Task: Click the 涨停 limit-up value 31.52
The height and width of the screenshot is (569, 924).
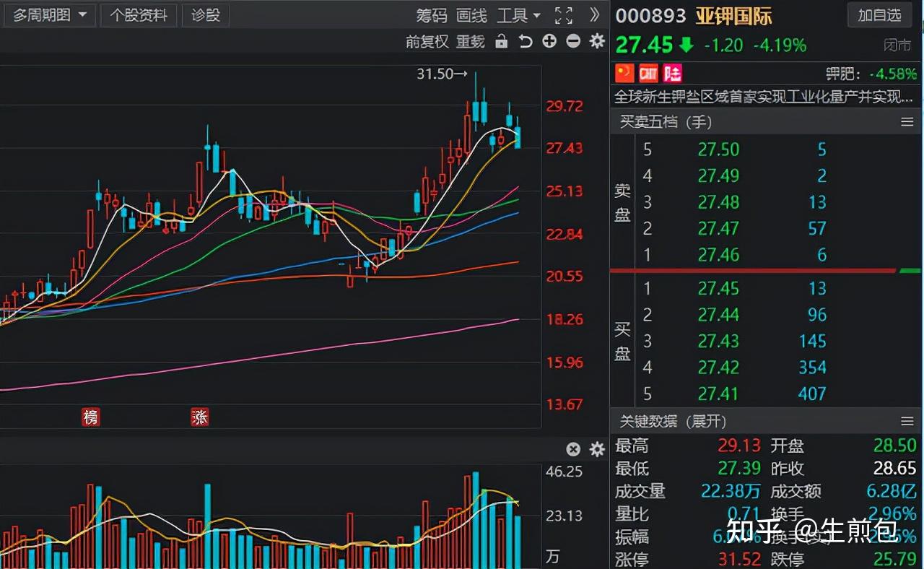Action: 740,560
